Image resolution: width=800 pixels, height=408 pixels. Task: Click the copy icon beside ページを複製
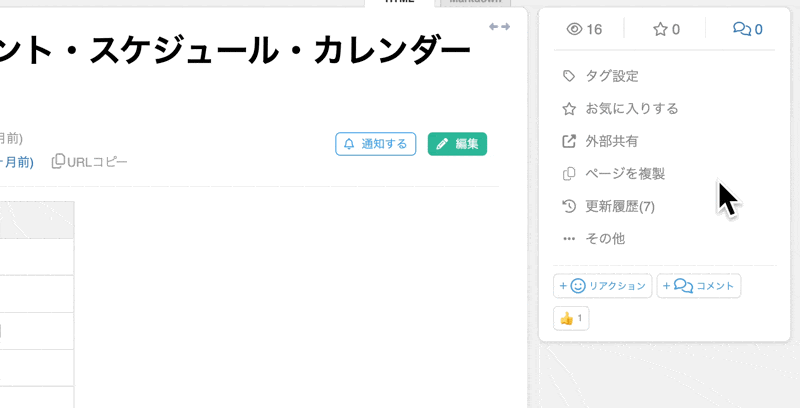(x=569, y=174)
